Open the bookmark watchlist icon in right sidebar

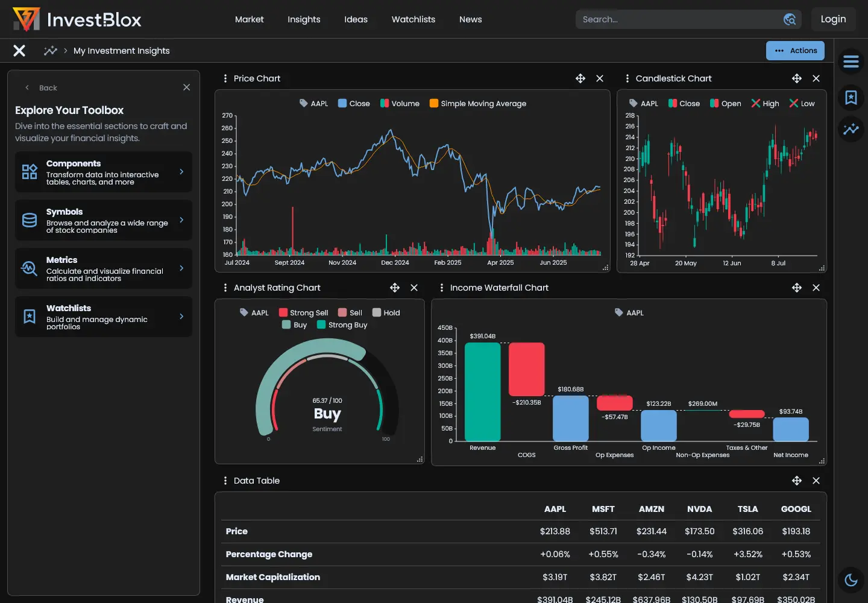[x=851, y=98]
